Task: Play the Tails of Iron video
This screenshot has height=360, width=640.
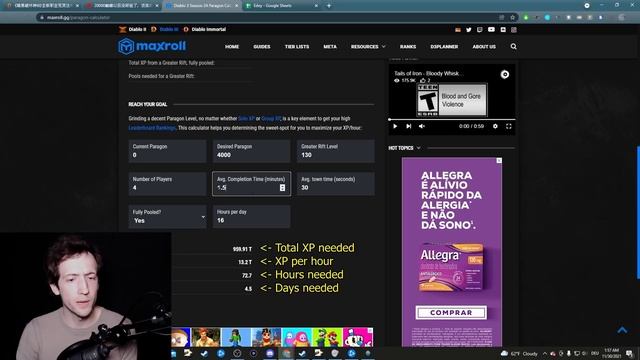Action: pos(395,126)
